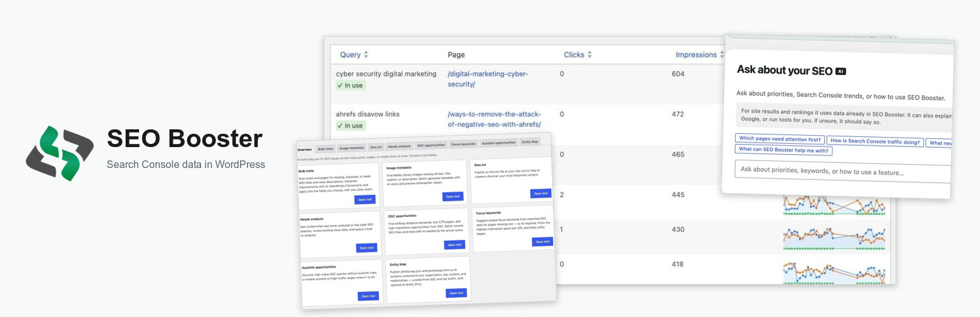Open tool in Autolink opportunities card
This screenshot has height=317, width=980.
click(368, 296)
